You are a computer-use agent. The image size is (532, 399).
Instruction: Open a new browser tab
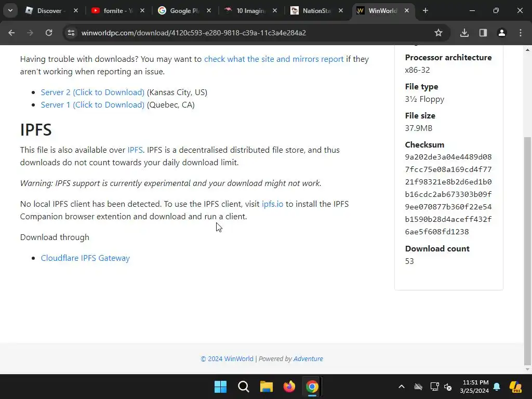pyautogui.click(x=425, y=11)
